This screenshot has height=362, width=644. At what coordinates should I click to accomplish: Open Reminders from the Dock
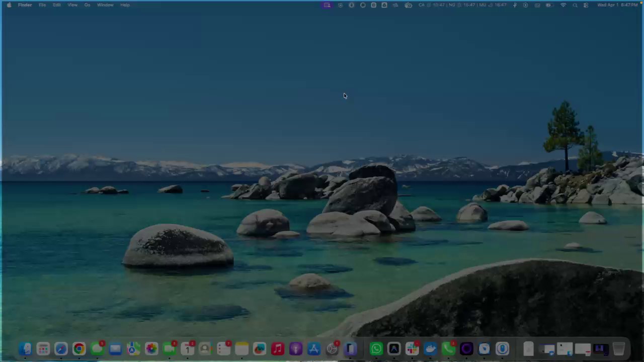[x=223, y=349]
